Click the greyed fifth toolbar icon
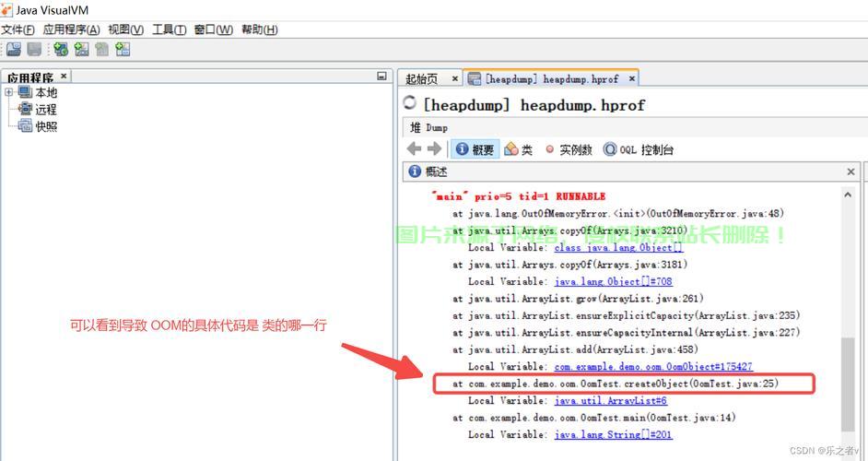868x461 pixels. (102, 49)
